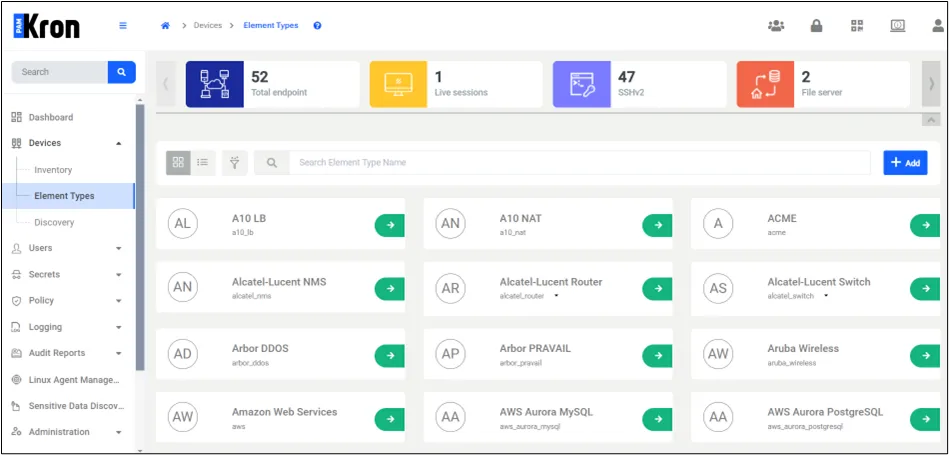This screenshot has width=949, height=455.
Task: Click the File server icon tile
Action: (765, 84)
